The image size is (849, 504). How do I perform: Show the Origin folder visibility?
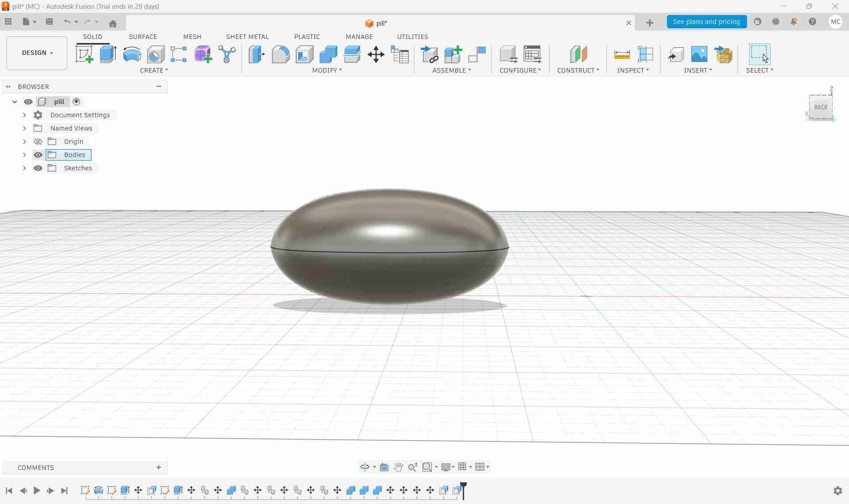38,141
